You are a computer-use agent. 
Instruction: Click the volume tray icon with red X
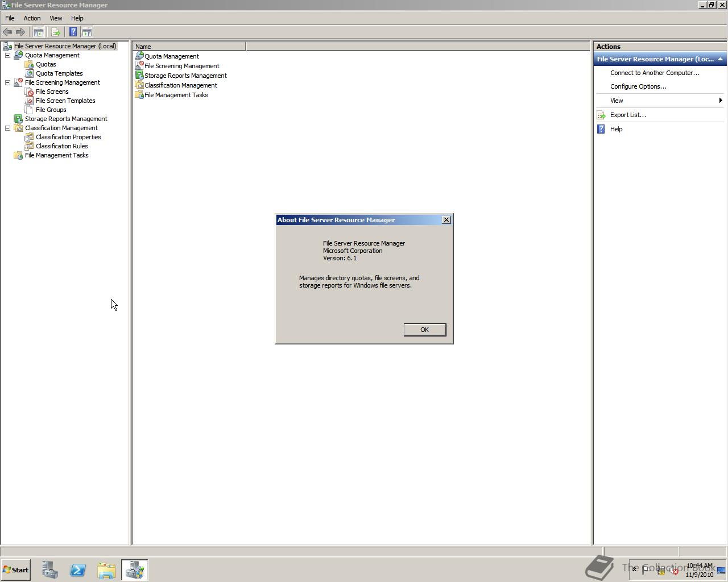pyautogui.click(x=675, y=571)
